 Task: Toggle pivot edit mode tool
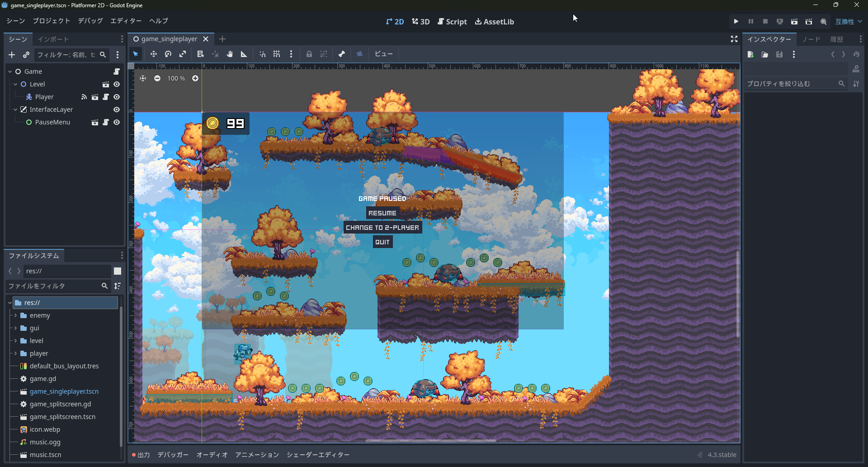pos(215,54)
